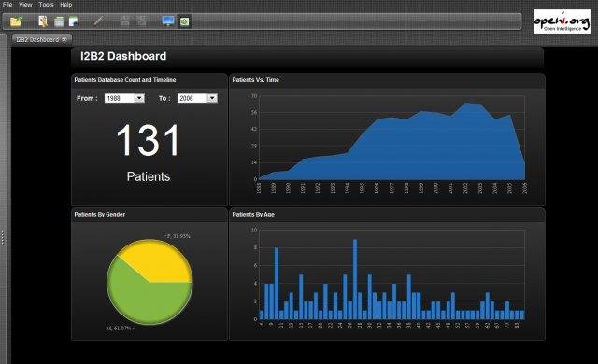The image size is (598, 364).
Task: Click the openi.org logo
Action: (562, 21)
